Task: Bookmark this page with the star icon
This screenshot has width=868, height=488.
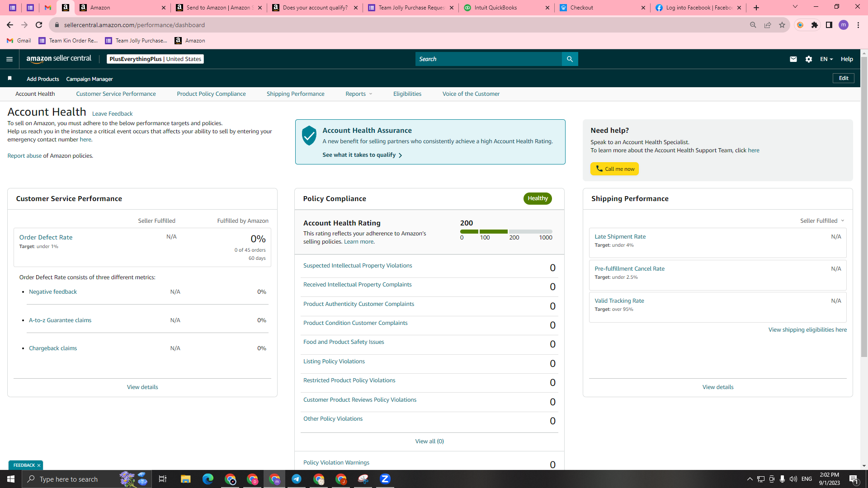Action: 782,25
